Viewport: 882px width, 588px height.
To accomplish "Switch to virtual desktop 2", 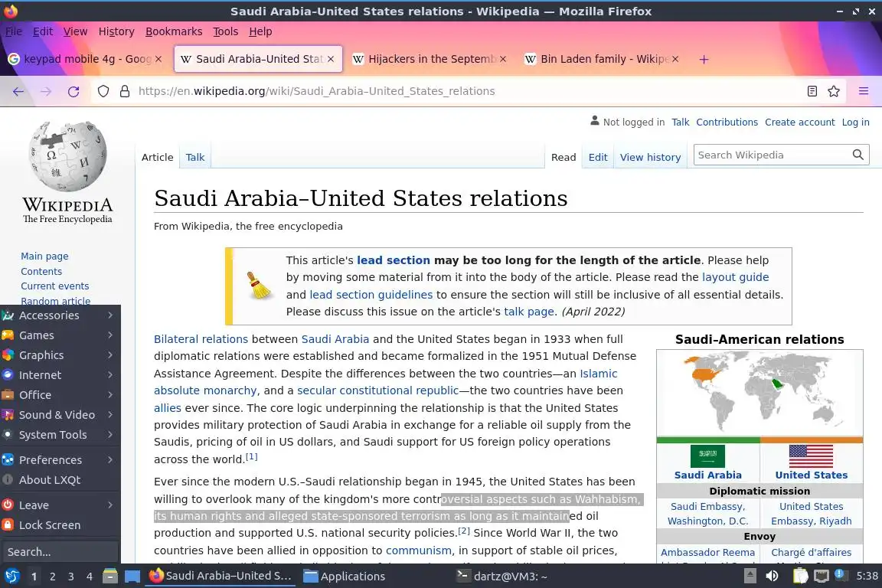I will [52, 577].
